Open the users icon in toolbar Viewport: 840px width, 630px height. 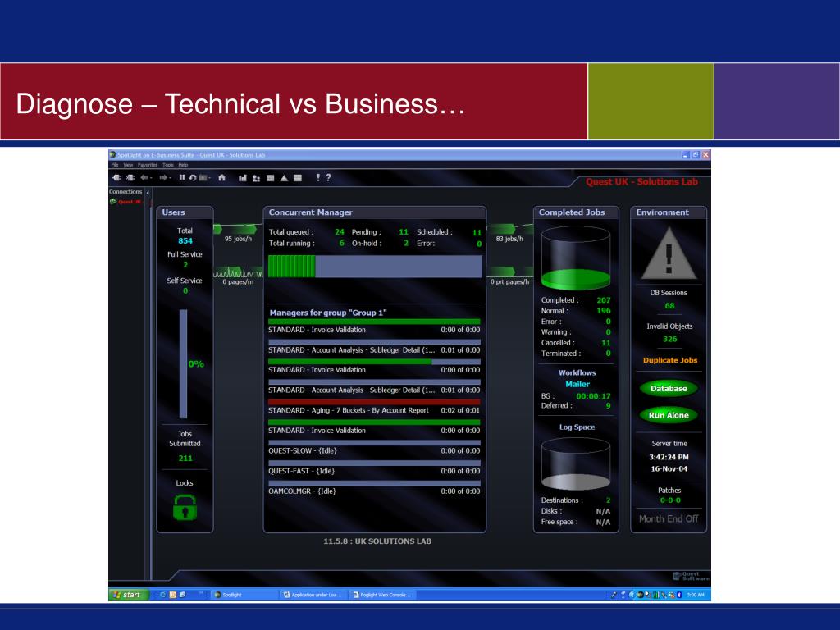click(x=256, y=178)
